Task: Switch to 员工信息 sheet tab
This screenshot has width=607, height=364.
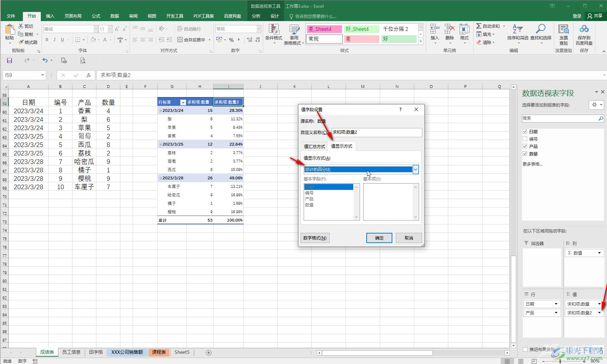Action: tap(71, 352)
